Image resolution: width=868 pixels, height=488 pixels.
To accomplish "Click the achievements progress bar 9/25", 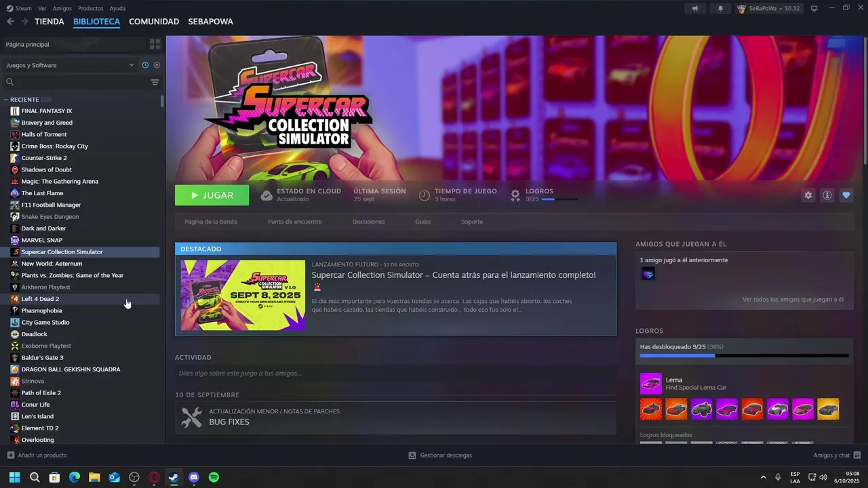I will pos(559,199).
